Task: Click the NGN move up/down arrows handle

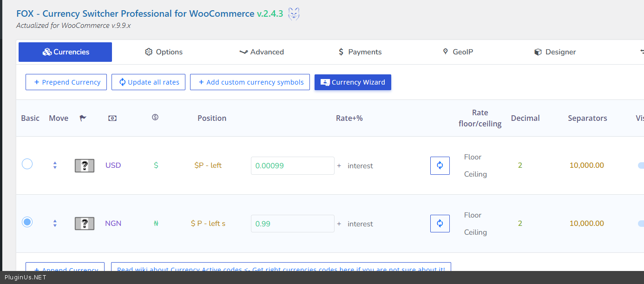Action: [55, 224]
